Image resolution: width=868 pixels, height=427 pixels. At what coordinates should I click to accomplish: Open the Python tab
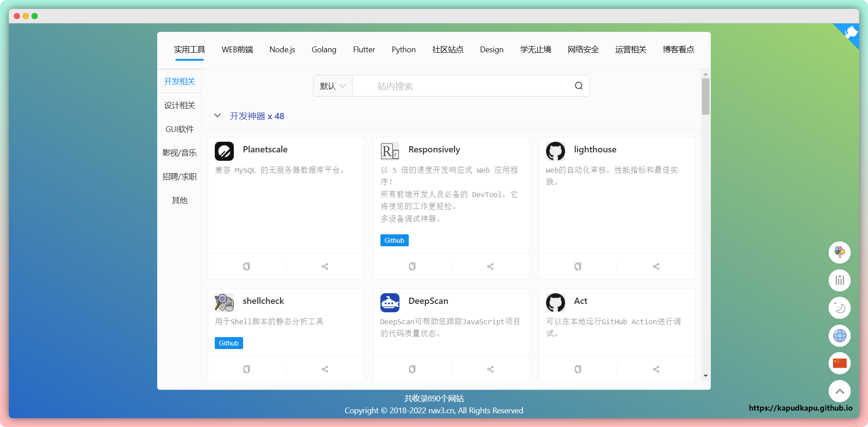(403, 50)
